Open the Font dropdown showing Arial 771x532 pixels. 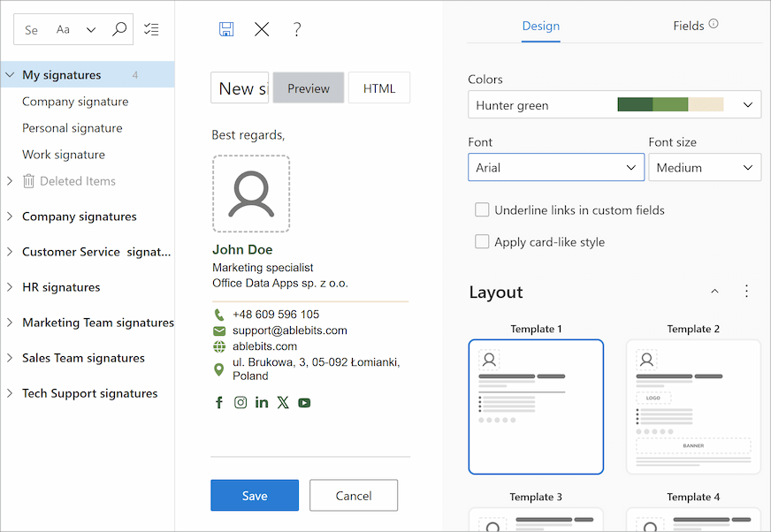pyautogui.click(x=555, y=167)
